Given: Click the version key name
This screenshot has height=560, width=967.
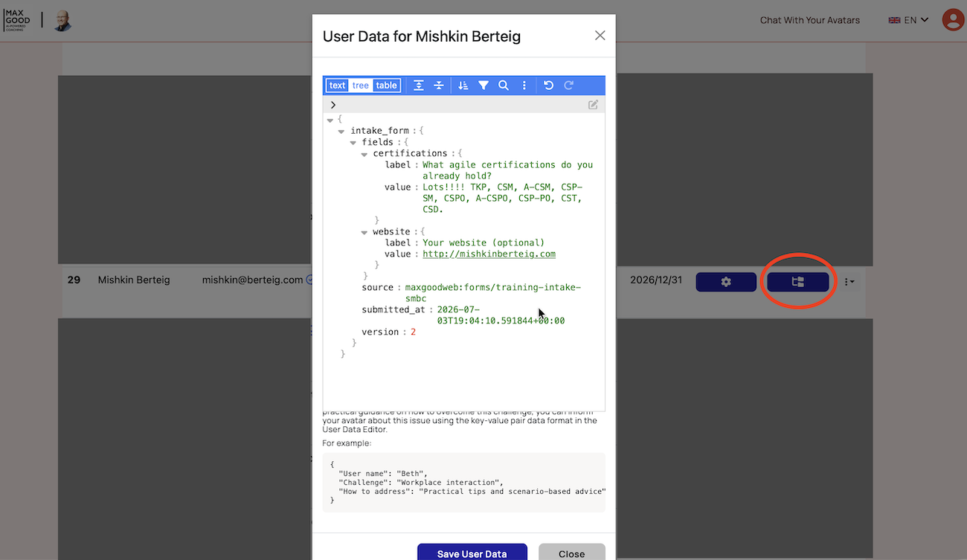Looking at the screenshot, I should tap(380, 332).
